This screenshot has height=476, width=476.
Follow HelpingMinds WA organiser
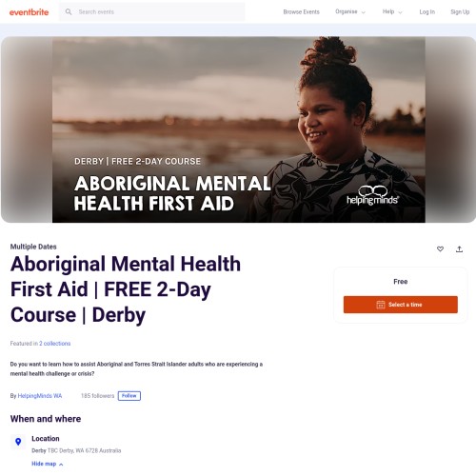tap(129, 396)
